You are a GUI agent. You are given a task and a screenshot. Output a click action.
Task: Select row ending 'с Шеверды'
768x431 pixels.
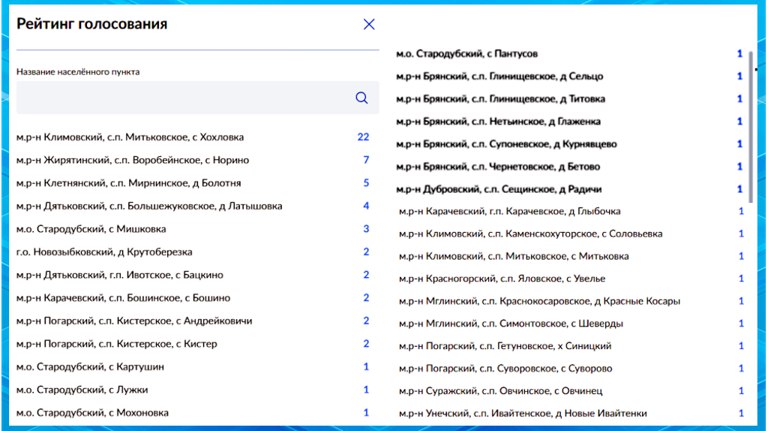pyautogui.click(x=572, y=324)
